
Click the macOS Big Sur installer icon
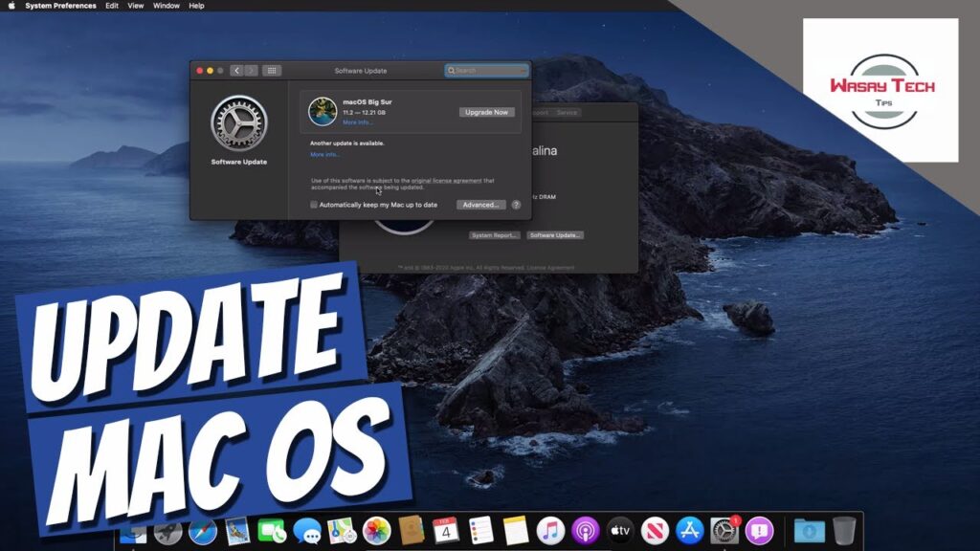(x=322, y=112)
